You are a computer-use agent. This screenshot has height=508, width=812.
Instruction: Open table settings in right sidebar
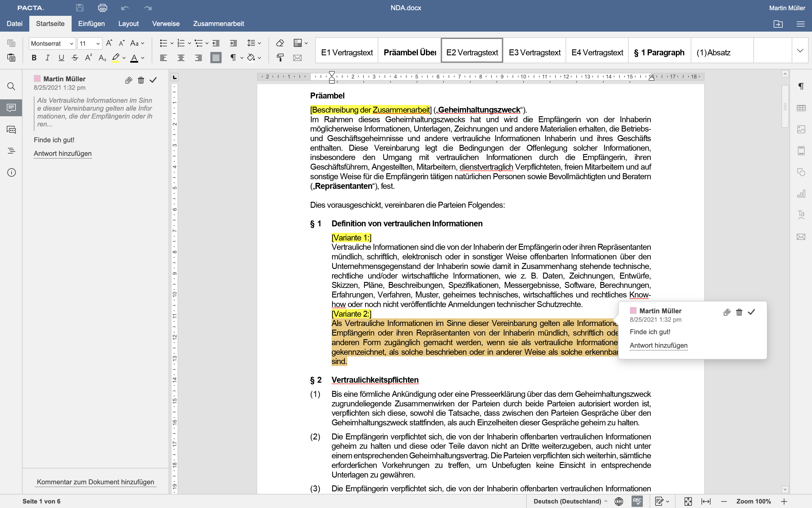click(x=801, y=108)
